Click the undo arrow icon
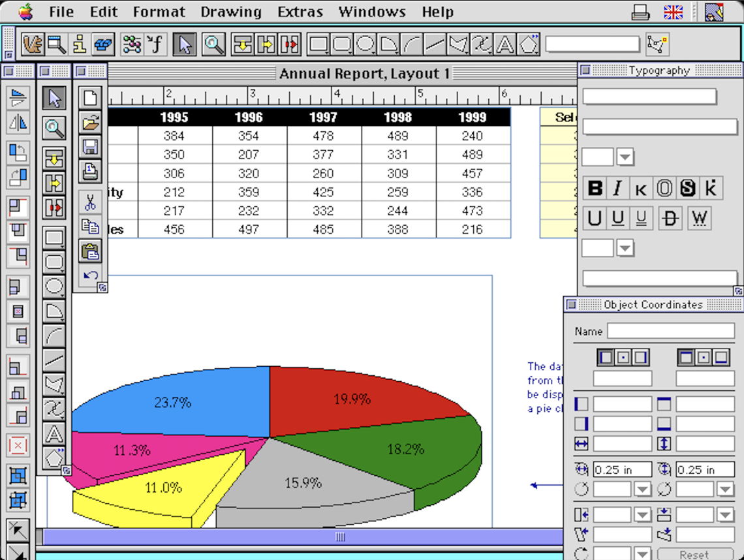744x560 pixels. (x=90, y=275)
